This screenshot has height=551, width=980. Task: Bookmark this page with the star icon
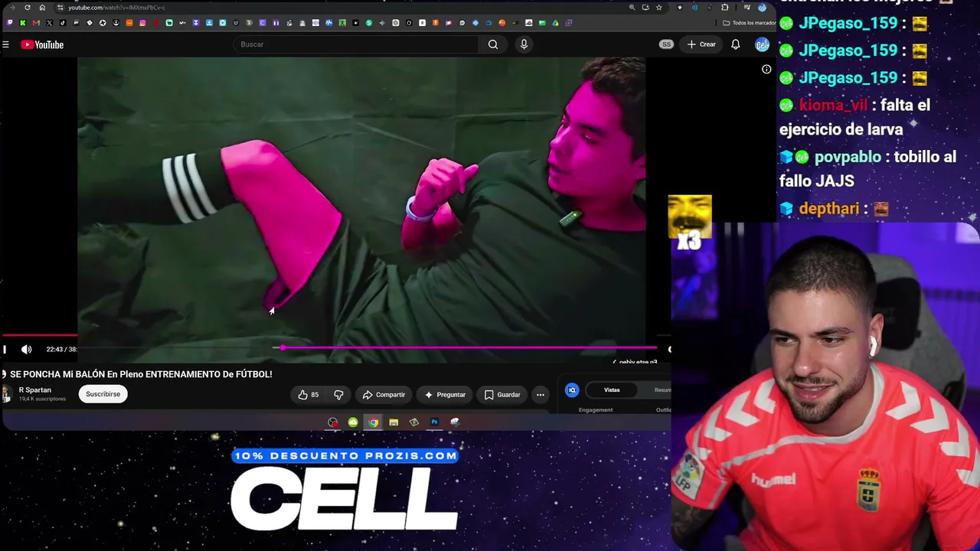pyautogui.click(x=658, y=8)
